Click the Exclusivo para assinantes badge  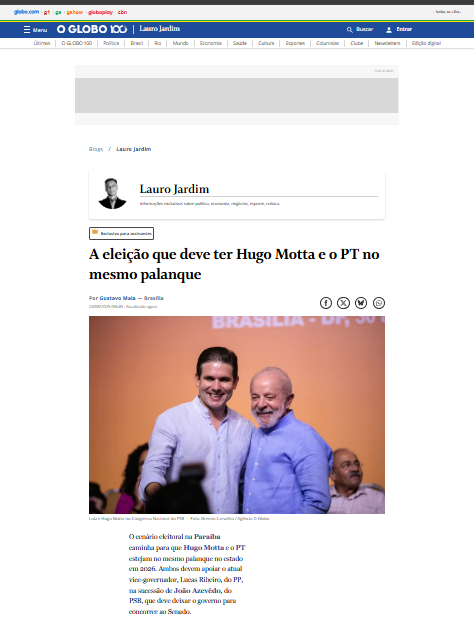(x=121, y=233)
